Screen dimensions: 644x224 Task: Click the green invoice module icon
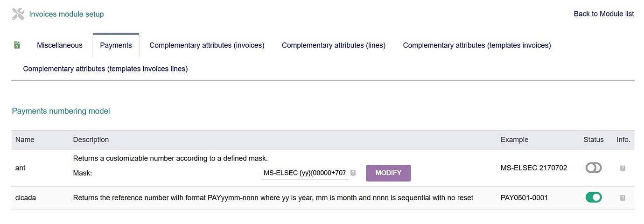(17, 45)
